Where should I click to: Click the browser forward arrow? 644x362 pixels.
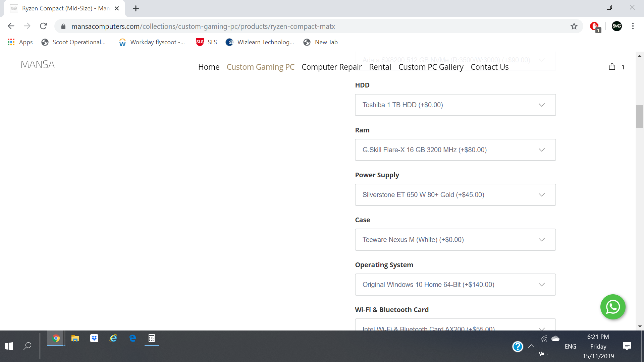(27, 26)
